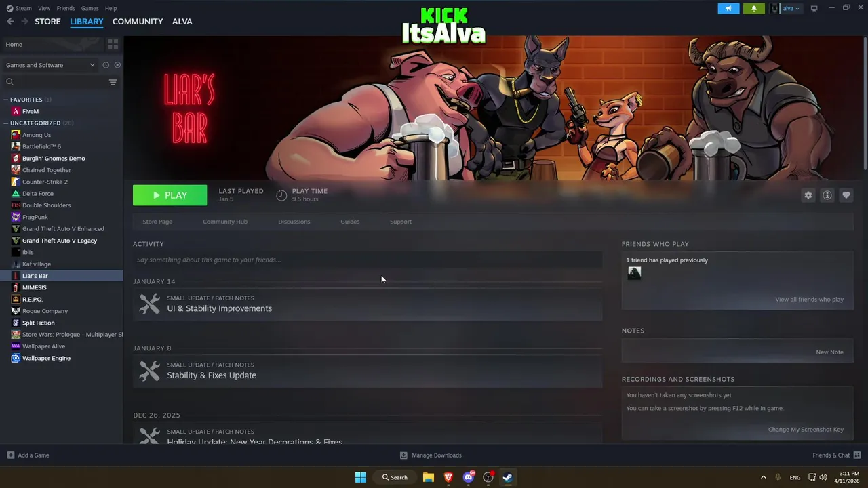Open the advanced filters icon

pyautogui.click(x=113, y=82)
